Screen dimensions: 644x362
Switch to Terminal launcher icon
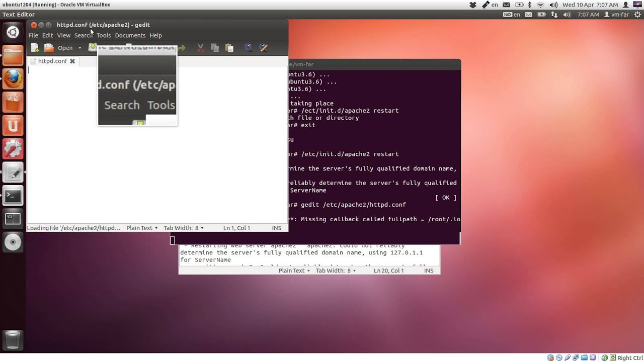13,196
